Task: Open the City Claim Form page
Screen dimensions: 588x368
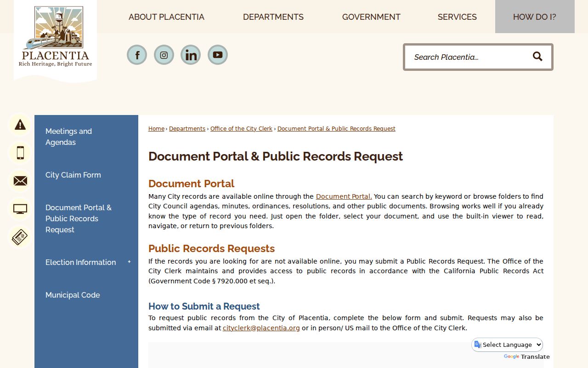Action: pyautogui.click(x=73, y=175)
